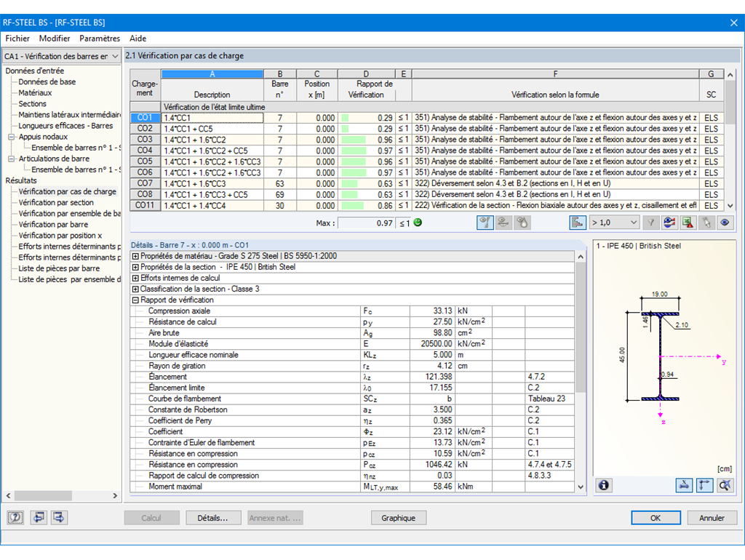
Task: Click the surface results eye icon
Action: click(503, 223)
